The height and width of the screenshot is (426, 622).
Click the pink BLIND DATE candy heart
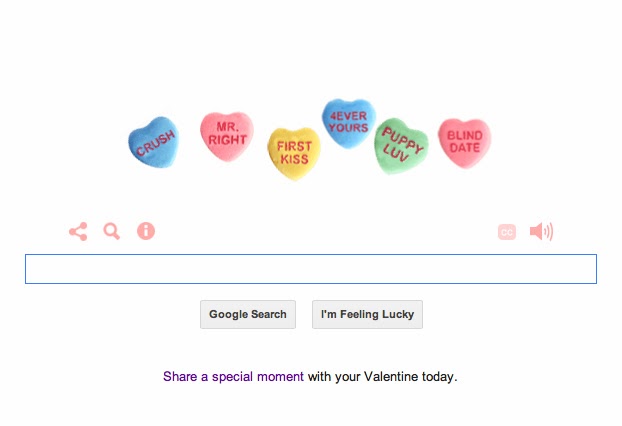coord(464,142)
